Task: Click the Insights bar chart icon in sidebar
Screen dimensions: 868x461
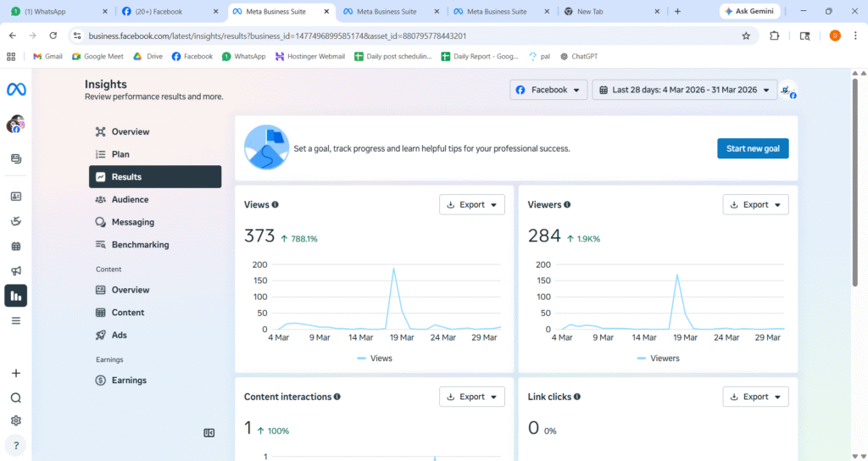Action: pyautogui.click(x=15, y=296)
